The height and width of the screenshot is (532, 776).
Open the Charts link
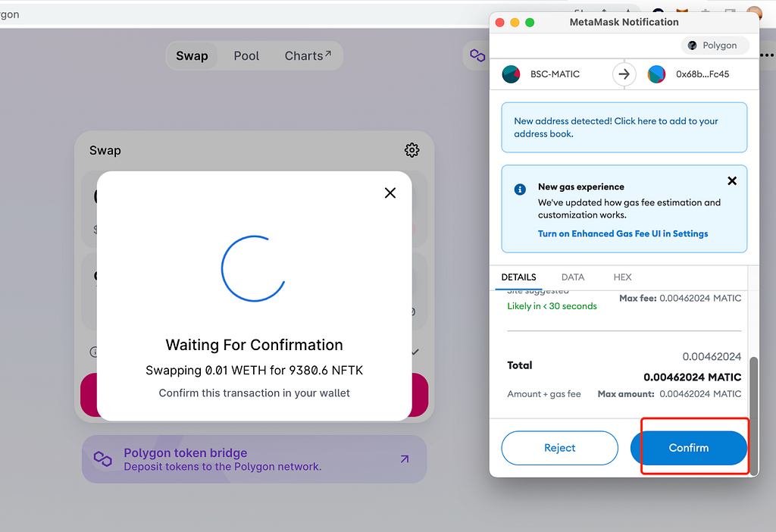(308, 56)
